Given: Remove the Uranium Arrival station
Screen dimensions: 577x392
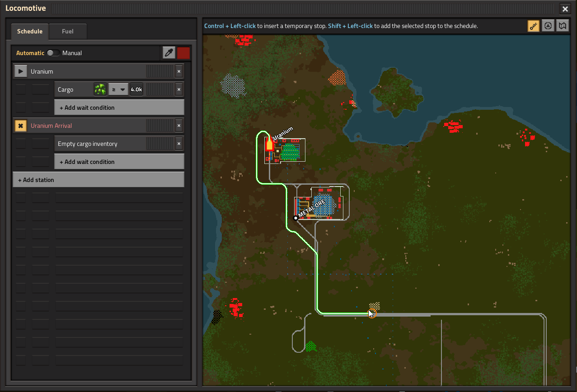Looking at the screenshot, I should [x=179, y=126].
